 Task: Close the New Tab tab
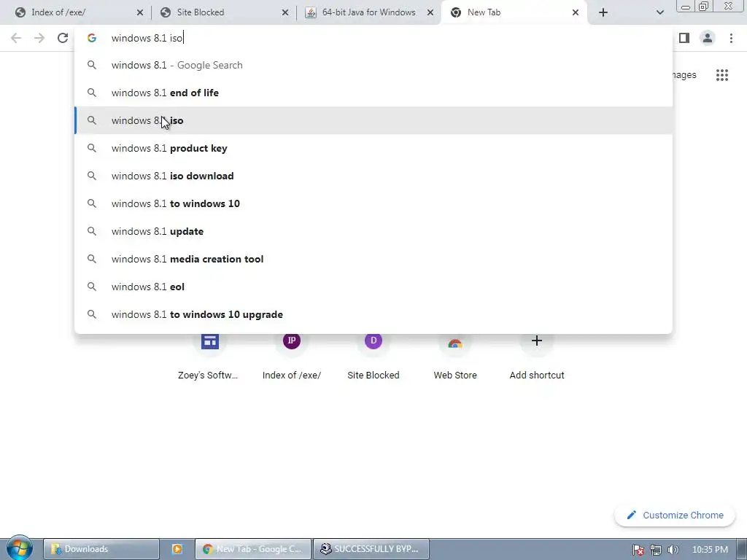click(576, 12)
